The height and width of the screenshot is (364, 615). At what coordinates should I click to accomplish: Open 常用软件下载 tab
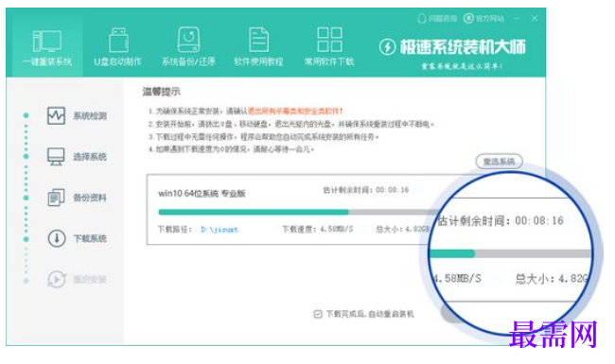click(x=329, y=47)
